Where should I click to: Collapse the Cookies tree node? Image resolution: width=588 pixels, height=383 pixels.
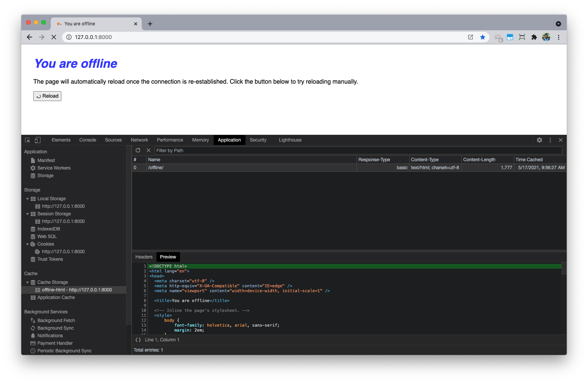[x=27, y=244]
